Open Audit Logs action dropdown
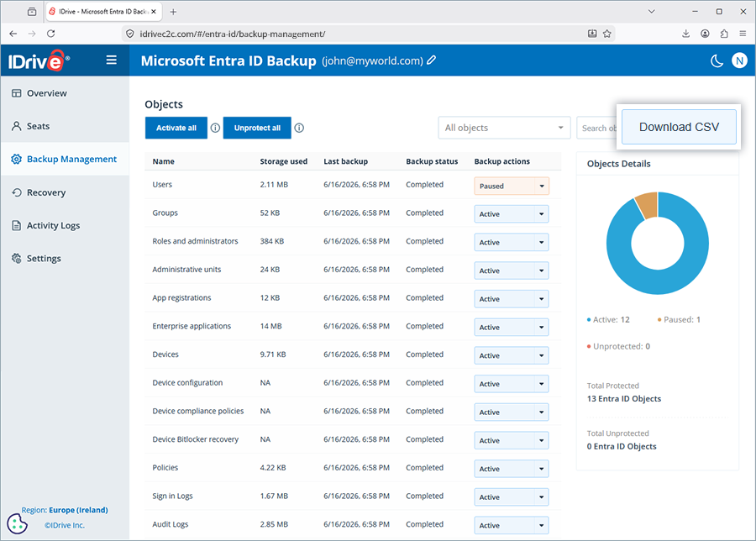The image size is (756, 541). [512, 526]
